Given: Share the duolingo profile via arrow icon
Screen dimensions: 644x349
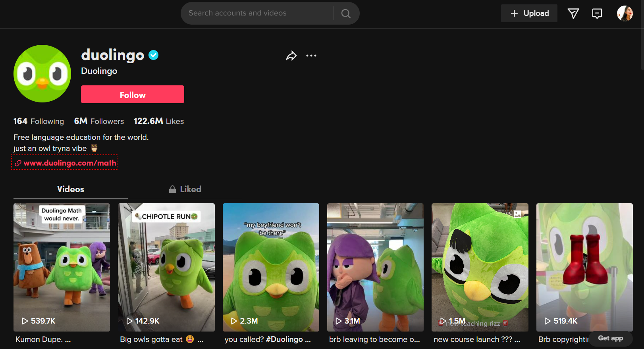Looking at the screenshot, I should pos(291,56).
